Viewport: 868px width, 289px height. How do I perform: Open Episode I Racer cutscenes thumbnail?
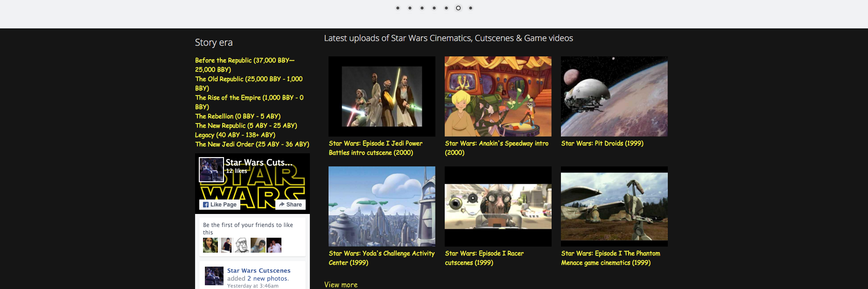pyautogui.click(x=498, y=206)
